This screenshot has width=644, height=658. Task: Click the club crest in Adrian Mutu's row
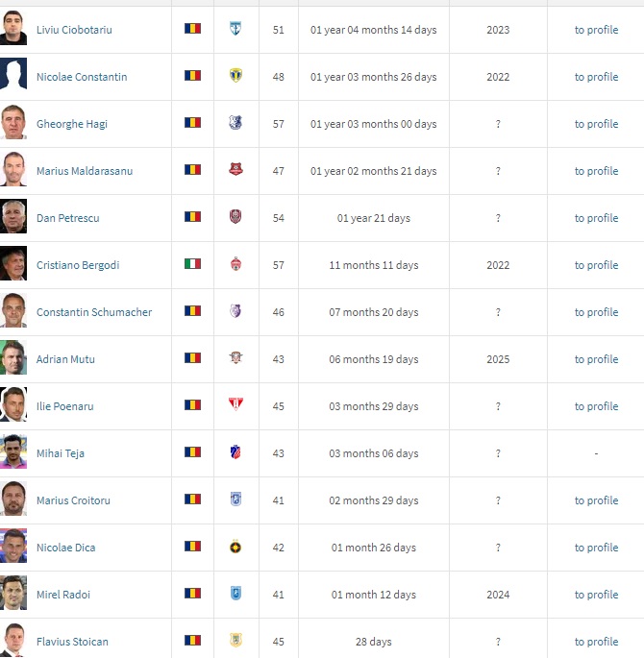coord(235,359)
